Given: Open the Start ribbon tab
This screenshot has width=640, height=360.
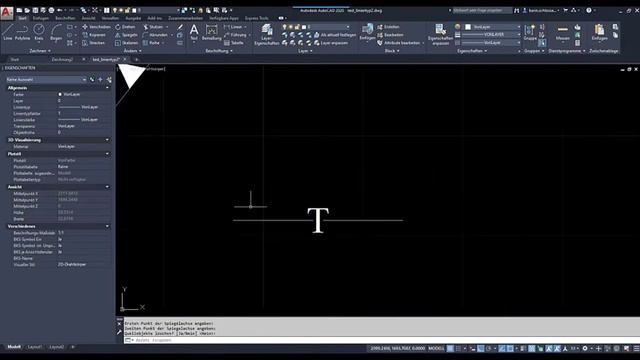Looking at the screenshot, I should tap(22, 18).
